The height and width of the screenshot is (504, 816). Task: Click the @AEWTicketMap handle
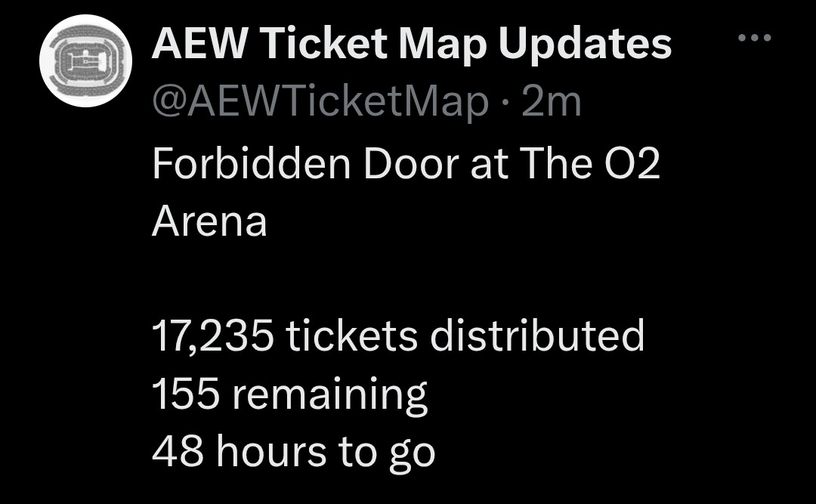(x=320, y=101)
